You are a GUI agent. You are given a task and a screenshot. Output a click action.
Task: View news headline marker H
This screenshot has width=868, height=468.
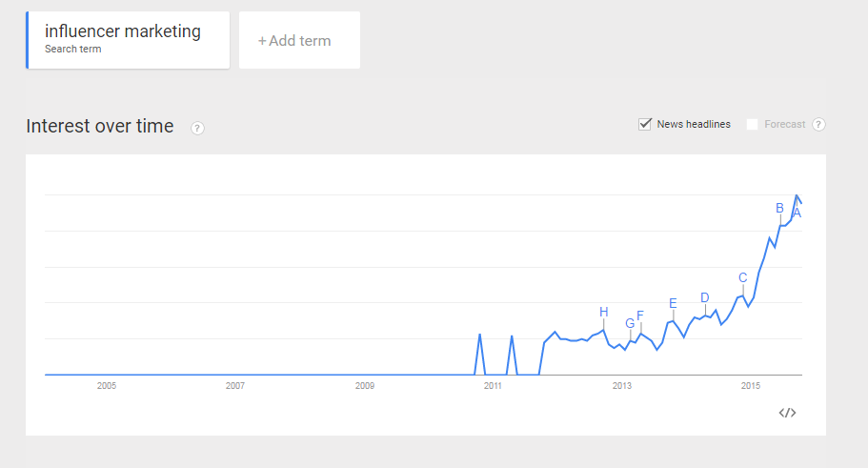[x=603, y=312]
